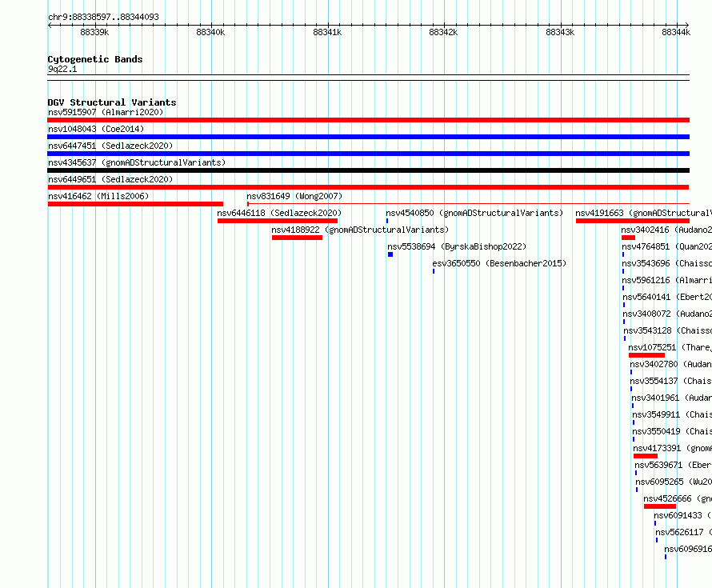Image resolution: width=712 pixels, height=588 pixels.
Task: Select the nsv4173391 red variant bar
Action: tap(646, 456)
